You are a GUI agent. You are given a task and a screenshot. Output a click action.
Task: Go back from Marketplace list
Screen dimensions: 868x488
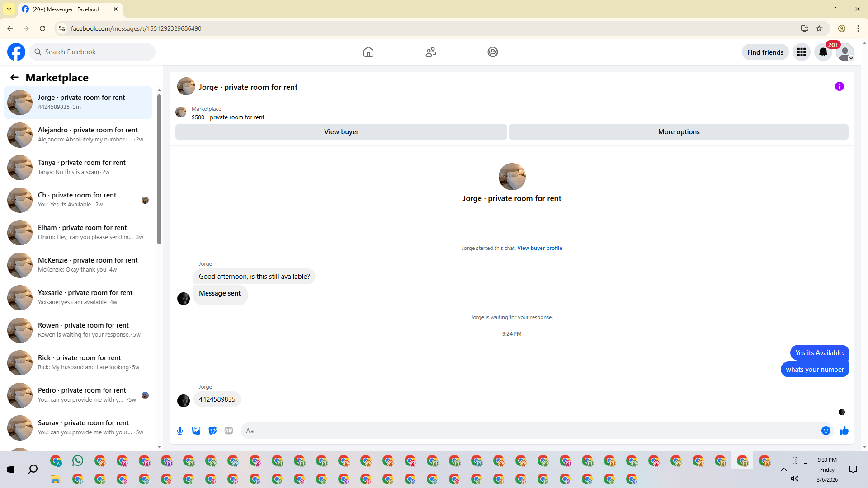click(x=14, y=77)
